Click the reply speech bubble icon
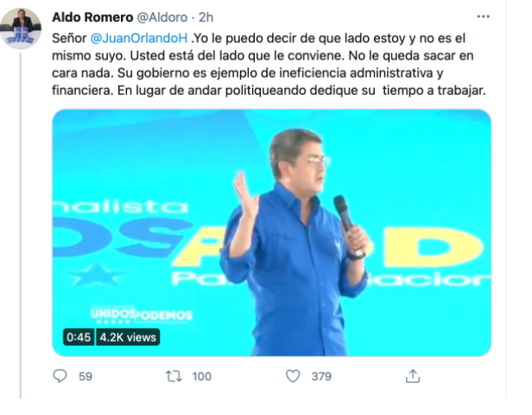 coord(60,376)
